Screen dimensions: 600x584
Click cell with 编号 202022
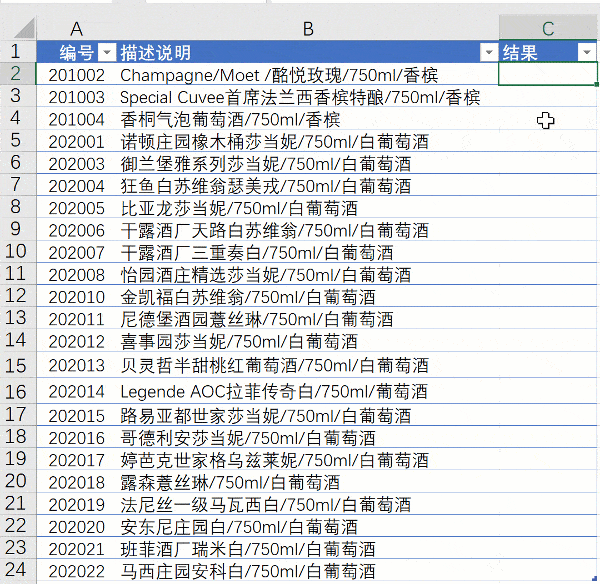coord(77,570)
